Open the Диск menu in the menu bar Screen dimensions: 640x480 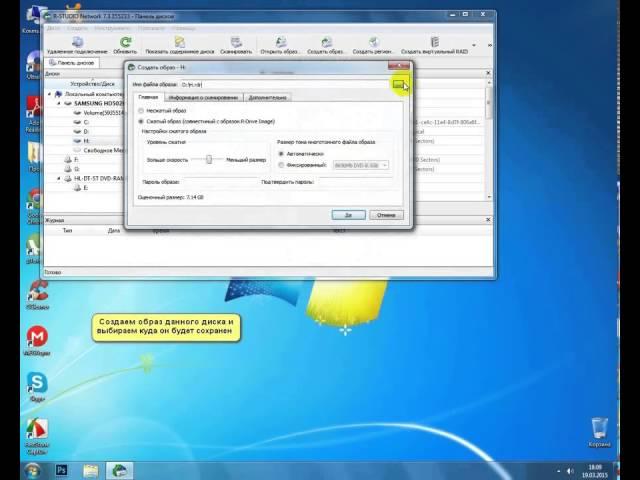point(54,28)
